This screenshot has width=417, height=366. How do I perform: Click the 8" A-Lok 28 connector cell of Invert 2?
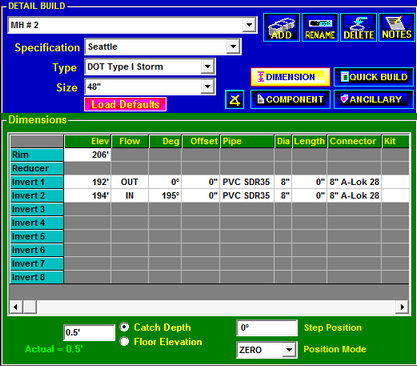tap(354, 196)
